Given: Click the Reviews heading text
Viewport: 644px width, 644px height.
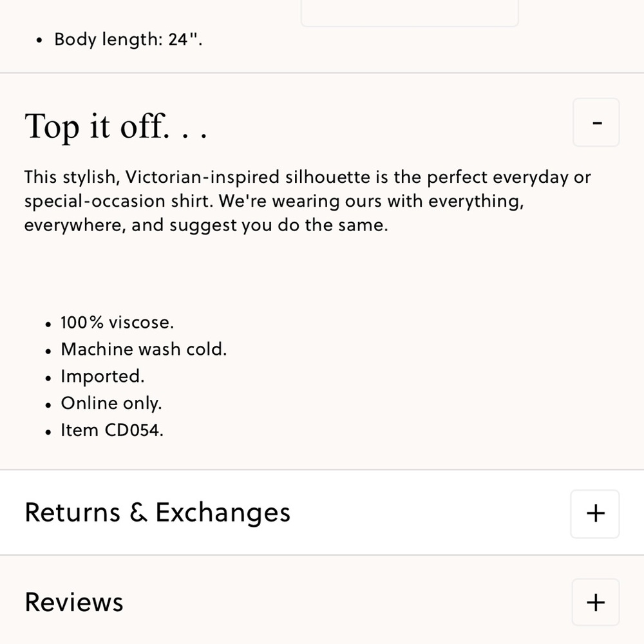Looking at the screenshot, I should pyautogui.click(x=74, y=602).
